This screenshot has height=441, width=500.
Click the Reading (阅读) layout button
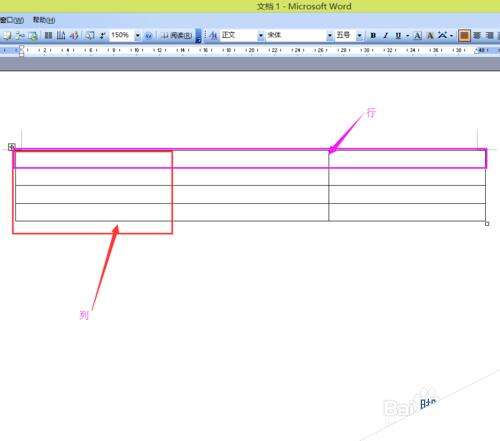pyautogui.click(x=177, y=35)
